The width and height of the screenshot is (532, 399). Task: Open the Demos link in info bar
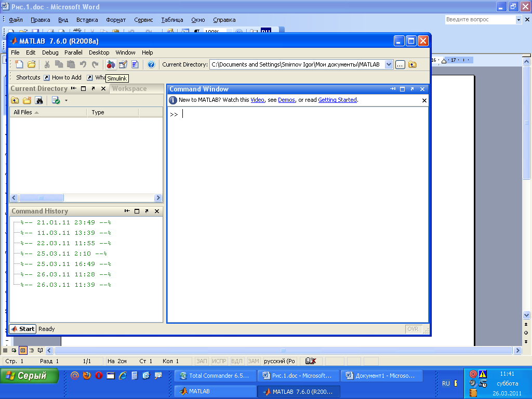pyautogui.click(x=286, y=100)
